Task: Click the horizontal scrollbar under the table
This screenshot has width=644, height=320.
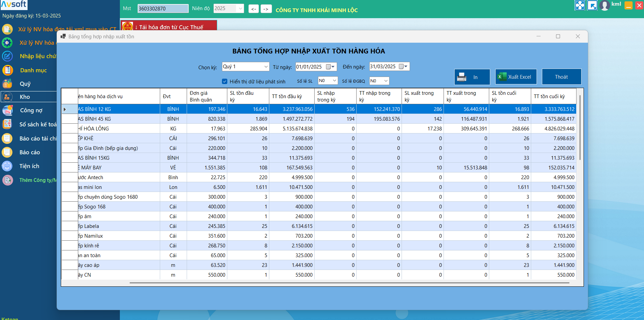Action: [x=349, y=283]
